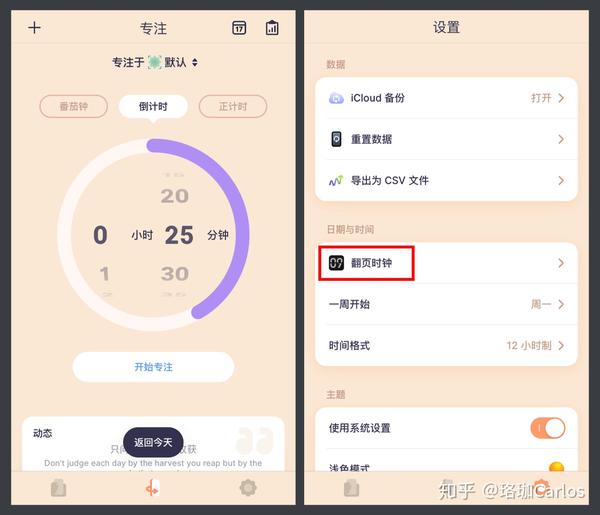Click the Export as CSV chart icon
Screen dimensions: 600x515
[x=336, y=180]
